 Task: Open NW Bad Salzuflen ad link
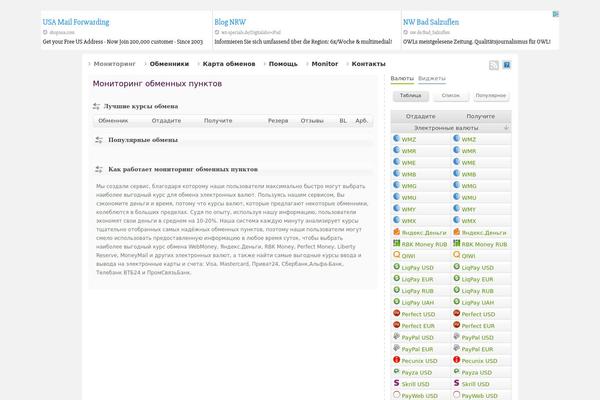(431, 22)
